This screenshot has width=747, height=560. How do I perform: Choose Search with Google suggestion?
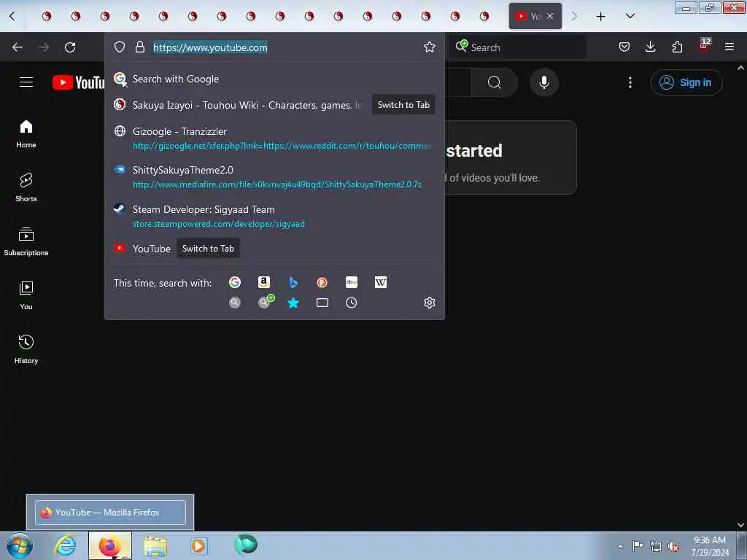(274, 79)
